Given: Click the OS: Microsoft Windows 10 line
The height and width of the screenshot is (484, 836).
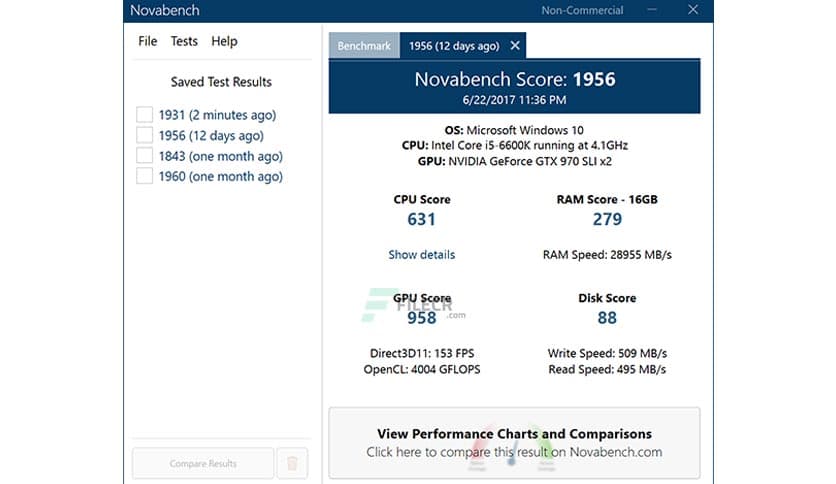Looking at the screenshot, I should click(x=514, y=130).
